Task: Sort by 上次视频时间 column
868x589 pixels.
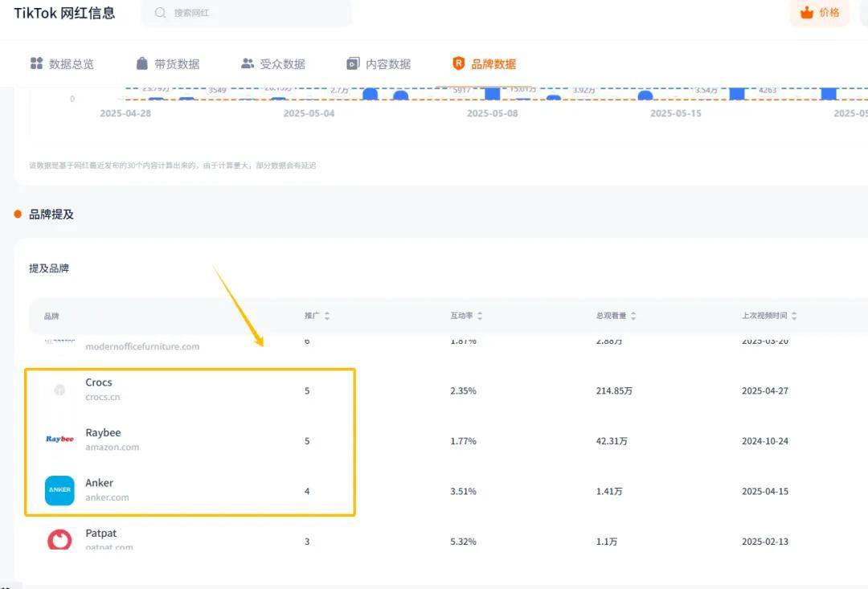Action: click(769, 317)
